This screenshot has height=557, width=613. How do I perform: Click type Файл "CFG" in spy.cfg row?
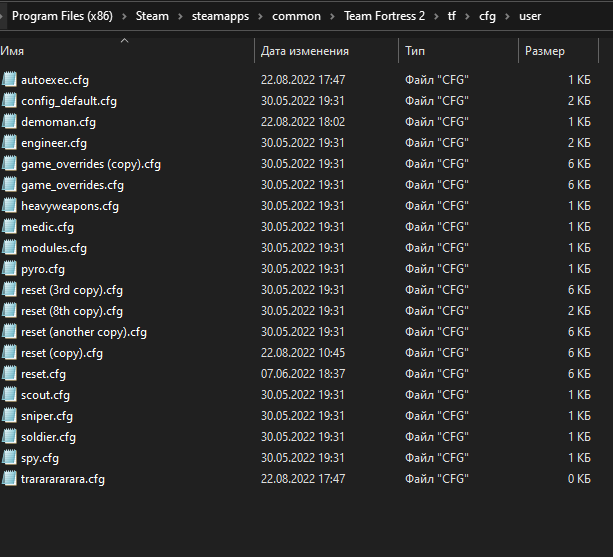437,458
